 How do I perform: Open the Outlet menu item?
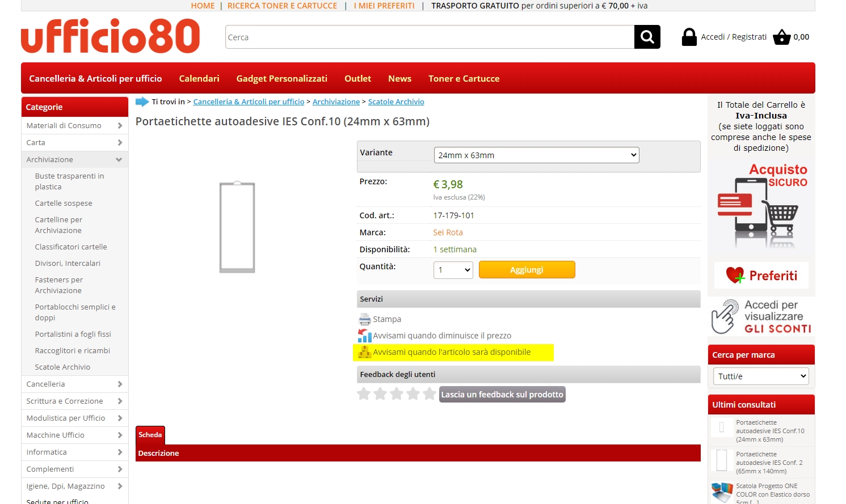pyautogui.click(x=357, y=79)
